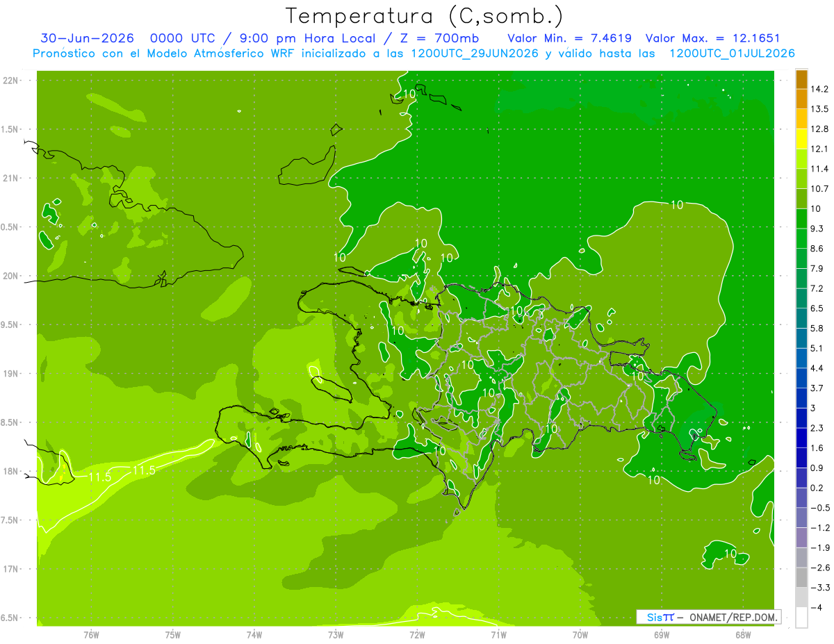834x644 pixels.
Task: Click the "72W" longitude axis label
Action: [x=417, y=635]
